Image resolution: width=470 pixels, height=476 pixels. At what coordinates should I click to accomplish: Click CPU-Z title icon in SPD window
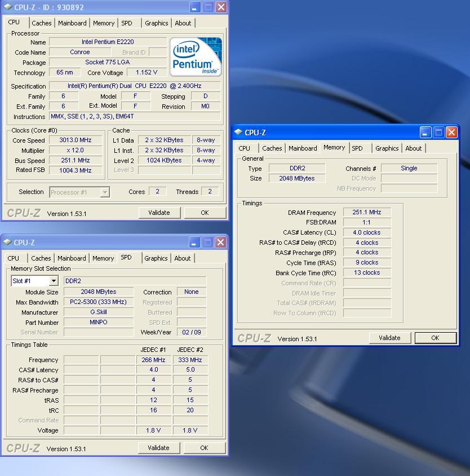[7, 243]
